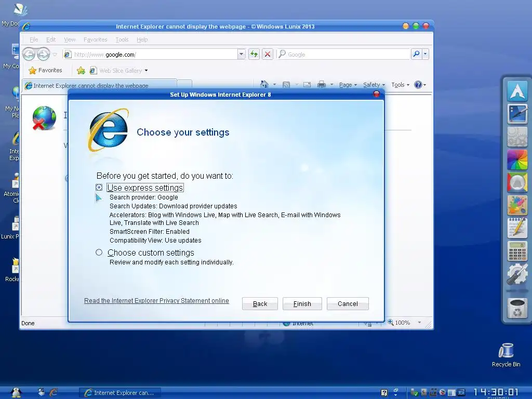Screen dimensions: 532x399
Task: Open the Tools dropdown in command bar
Action: [401, 85]
